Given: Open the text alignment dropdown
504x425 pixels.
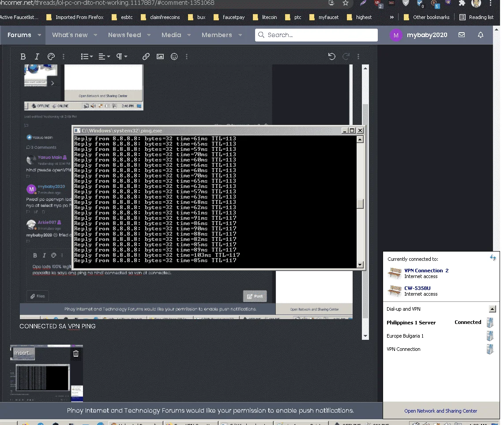Looking at the screenshot, I should pos(104,56).
